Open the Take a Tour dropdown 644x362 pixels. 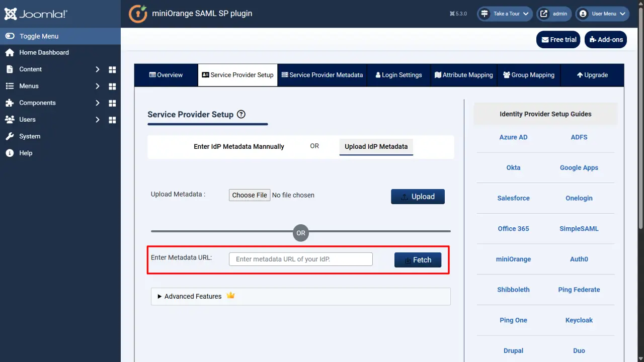point(505,14)
